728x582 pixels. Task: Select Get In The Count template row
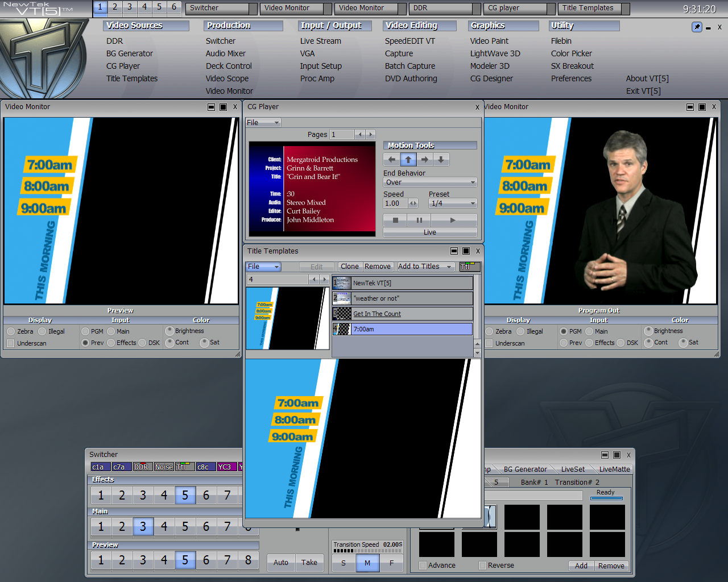(403, 314)
